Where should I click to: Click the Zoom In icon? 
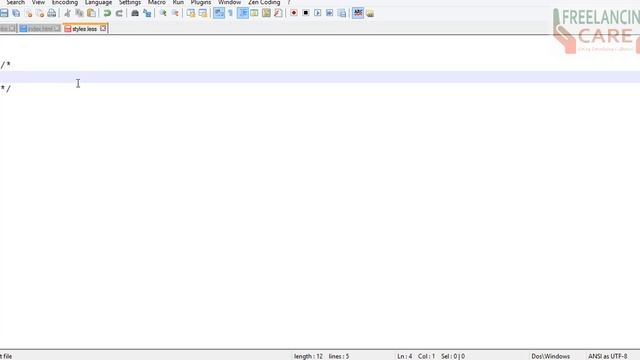tap(163, 13)
